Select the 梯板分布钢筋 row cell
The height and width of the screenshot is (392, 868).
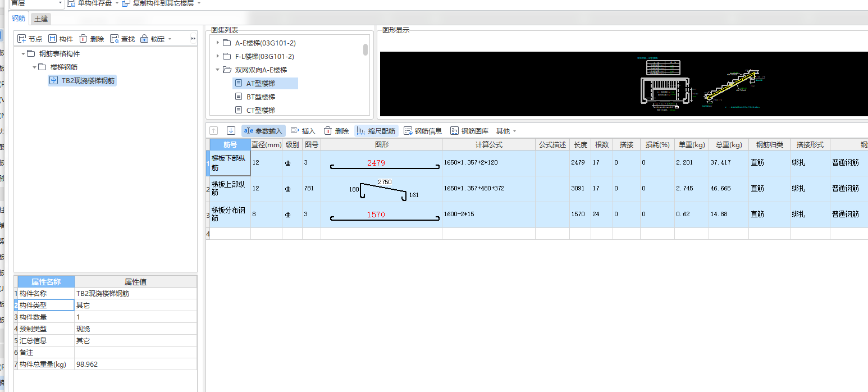pos(230,215)
